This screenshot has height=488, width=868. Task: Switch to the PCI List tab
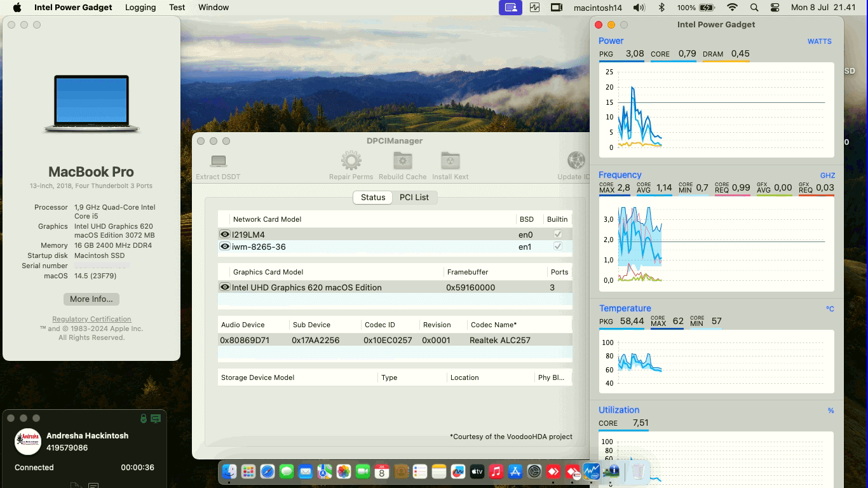415,198
